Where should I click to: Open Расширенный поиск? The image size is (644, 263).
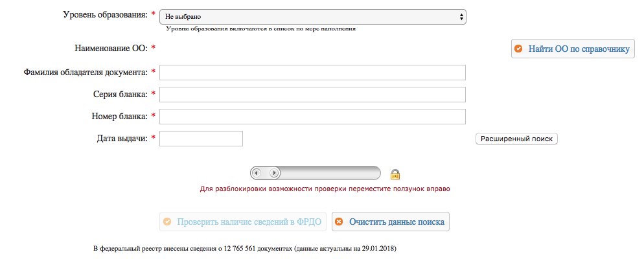(x=516, y=139)
